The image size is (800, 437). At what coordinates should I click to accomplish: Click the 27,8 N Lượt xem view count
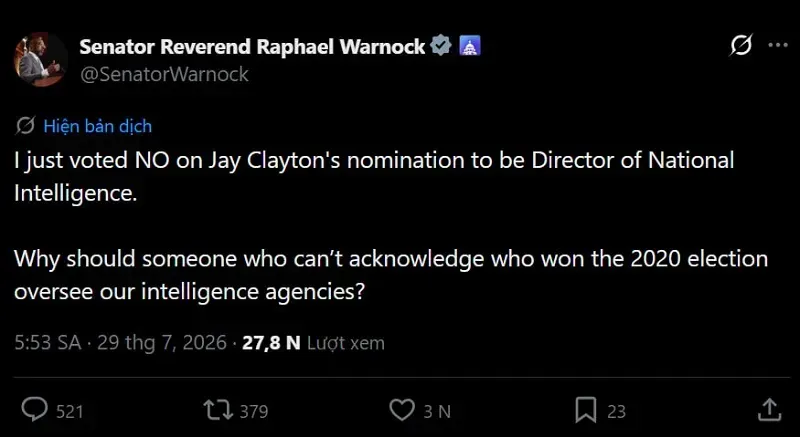(313, 343)
